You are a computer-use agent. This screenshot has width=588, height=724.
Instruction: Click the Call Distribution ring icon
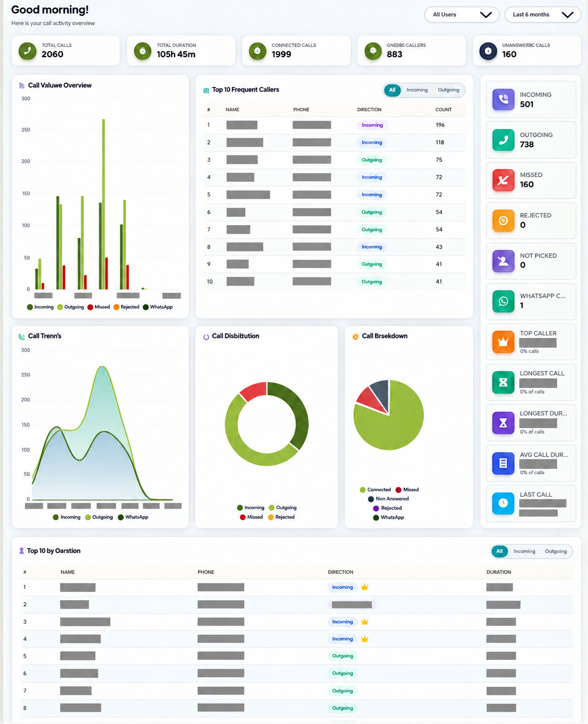(x=206, y=337)
